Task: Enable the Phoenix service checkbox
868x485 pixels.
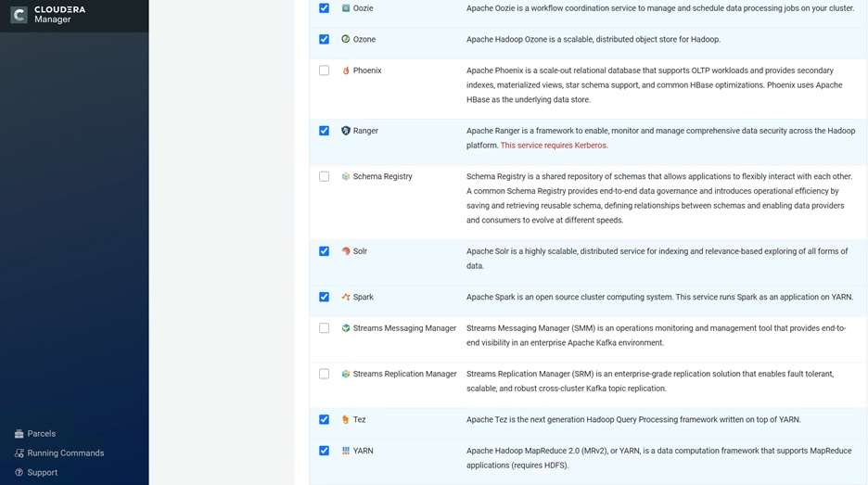Action: 324,70
